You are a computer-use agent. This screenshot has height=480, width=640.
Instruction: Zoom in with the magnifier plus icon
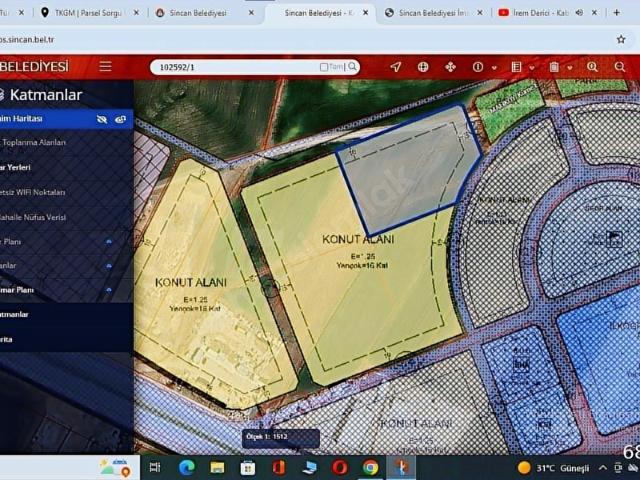click(592, 67)
